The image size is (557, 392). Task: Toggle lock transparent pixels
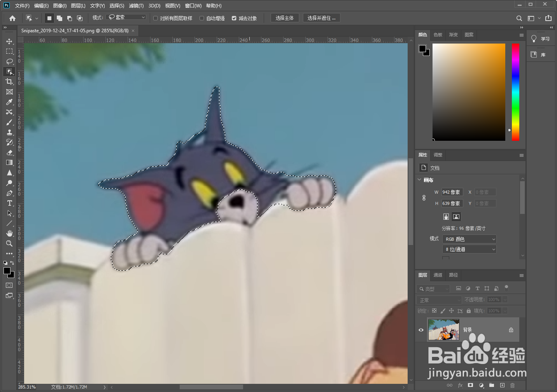pos(434,311)
